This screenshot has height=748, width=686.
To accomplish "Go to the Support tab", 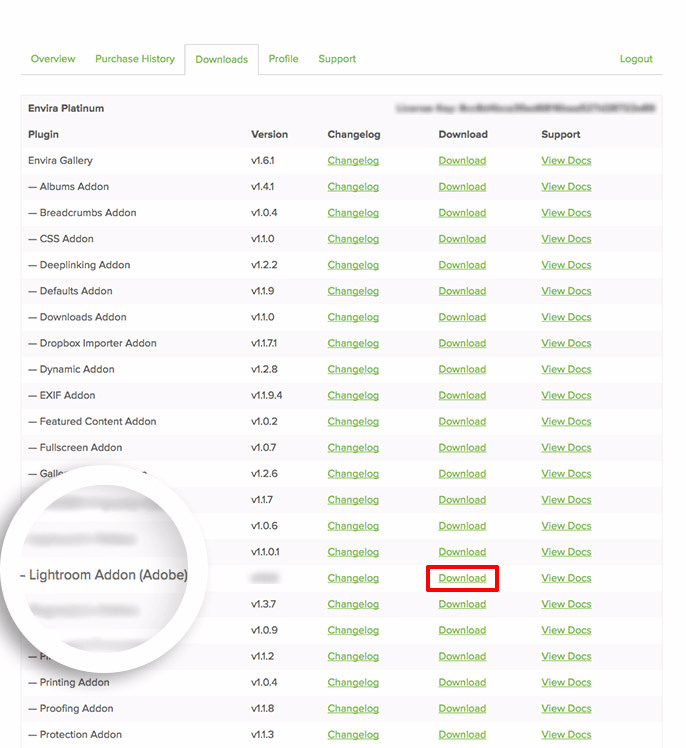I will pos(337,59).
